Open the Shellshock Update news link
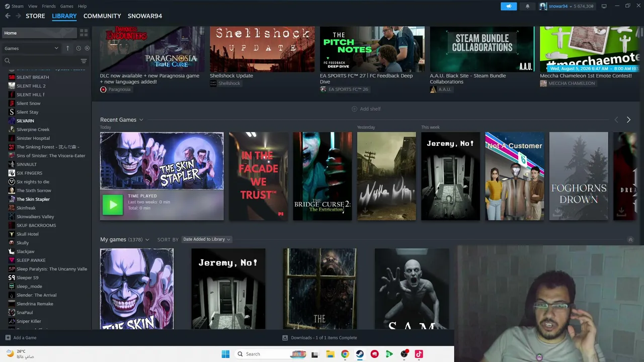Image resolution: width=644 pixels, height=362 pixels. click(x=231, y=76)
